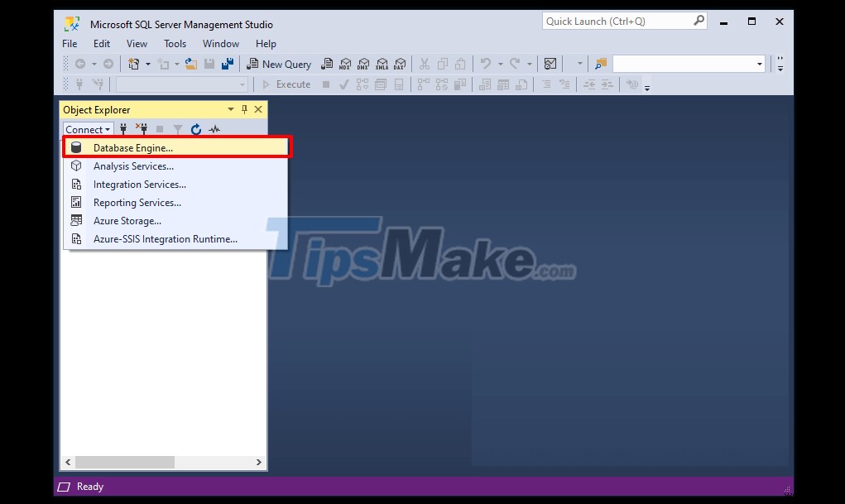Click the Quick Launch search magnifier icon

pyautogui.click(x=699, y=21)
